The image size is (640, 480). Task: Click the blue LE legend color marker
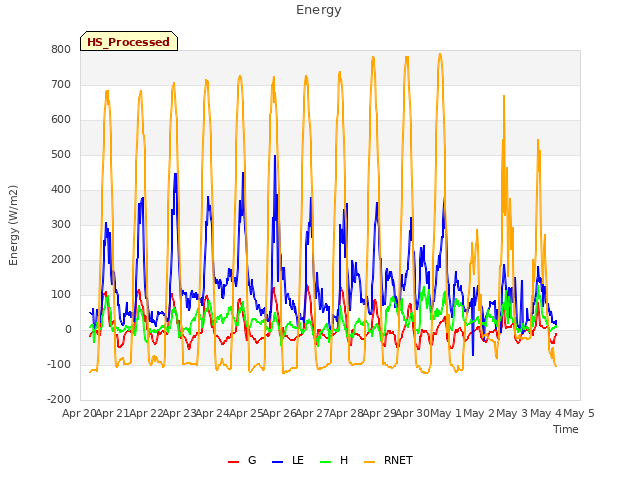click(x=277, y=462)
